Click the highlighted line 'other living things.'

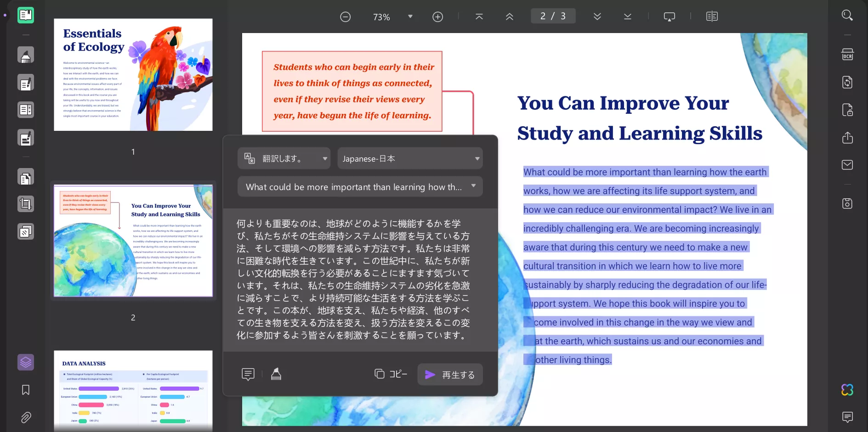pyautogui.click(x=573, y=360)
